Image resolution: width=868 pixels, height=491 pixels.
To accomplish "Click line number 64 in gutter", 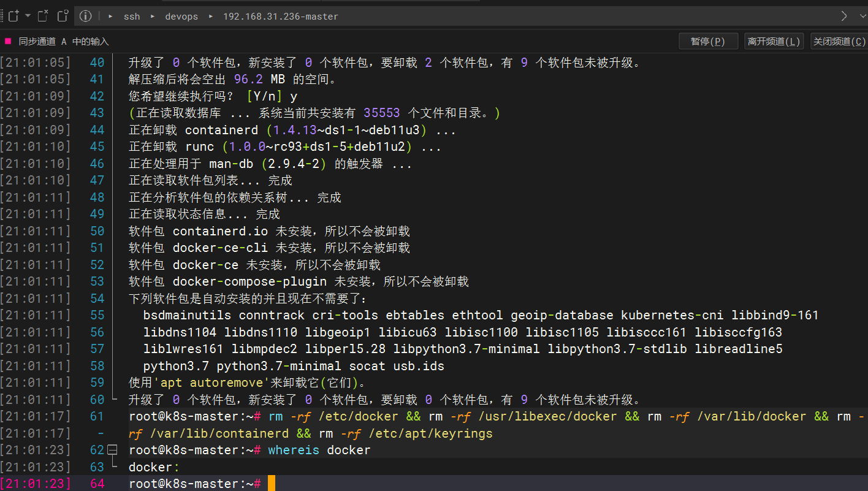I will pyautogui.click(x=97, y=484).
